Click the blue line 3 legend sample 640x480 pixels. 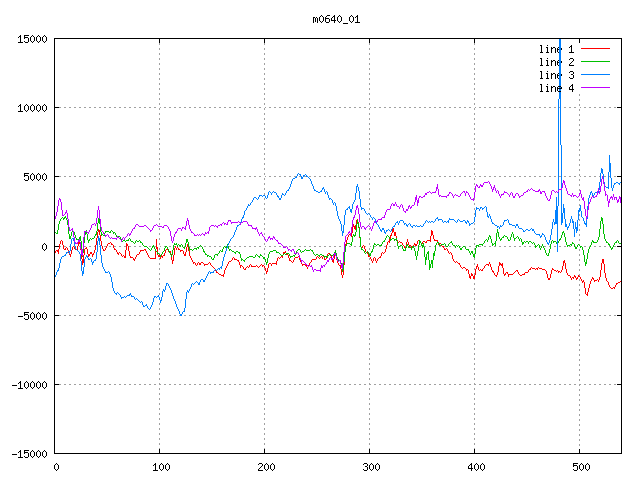coord(595,75)
